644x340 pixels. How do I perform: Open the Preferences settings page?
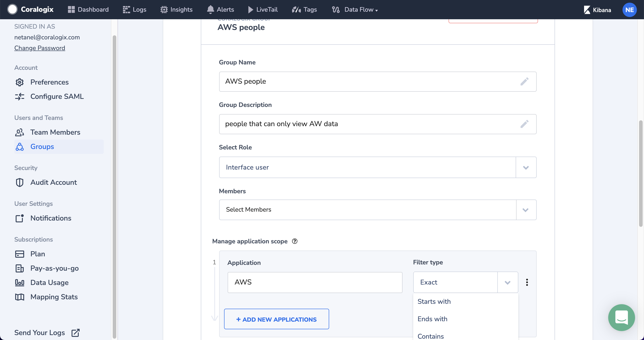[49, 82]
